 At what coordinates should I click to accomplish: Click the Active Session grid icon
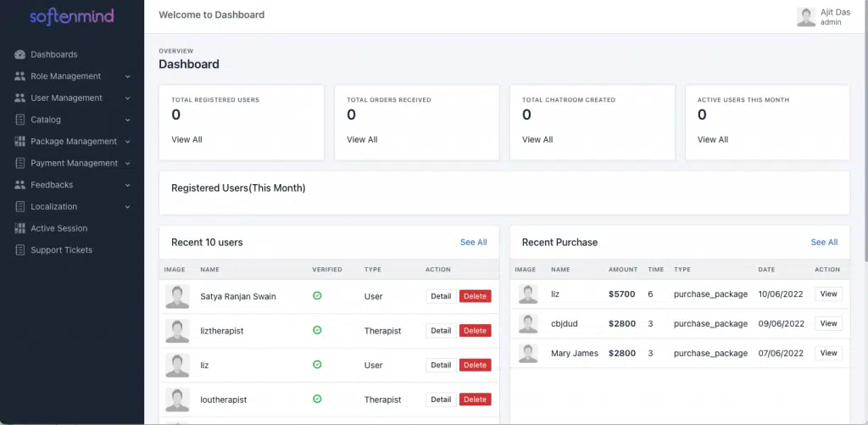(x=20, y=228)
